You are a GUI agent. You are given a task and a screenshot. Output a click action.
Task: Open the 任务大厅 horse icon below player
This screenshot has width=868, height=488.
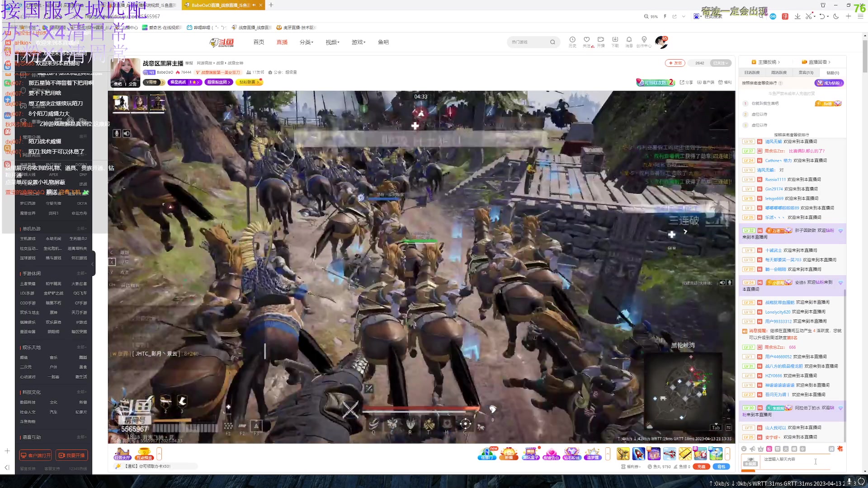(x=122, y=453)
